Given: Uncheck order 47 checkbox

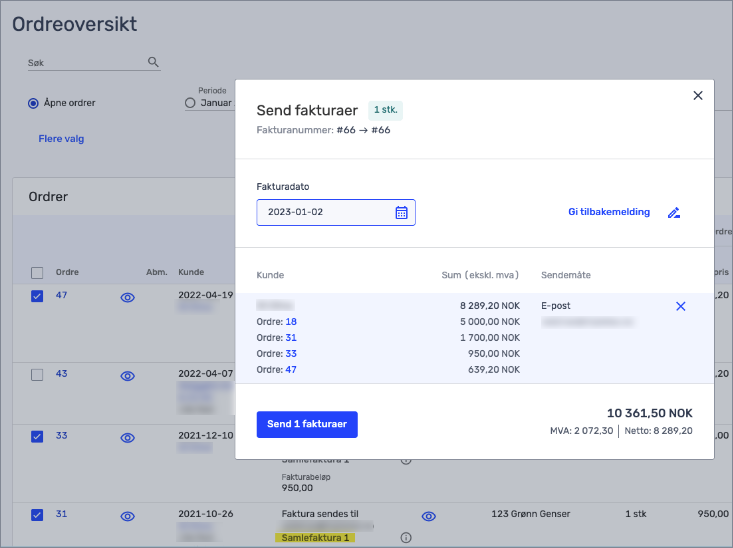Looking at the screenshot, I should tap(37, 296).
